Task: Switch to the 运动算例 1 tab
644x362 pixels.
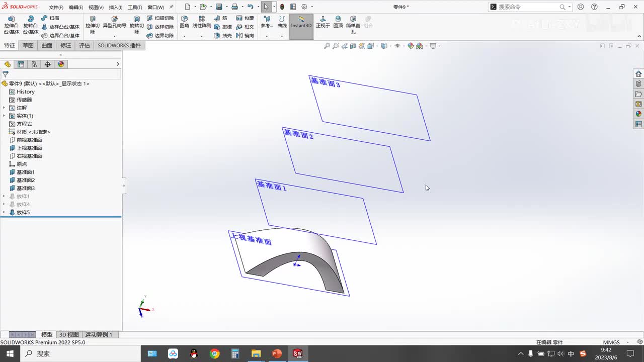Action: (x=99, y=334)
